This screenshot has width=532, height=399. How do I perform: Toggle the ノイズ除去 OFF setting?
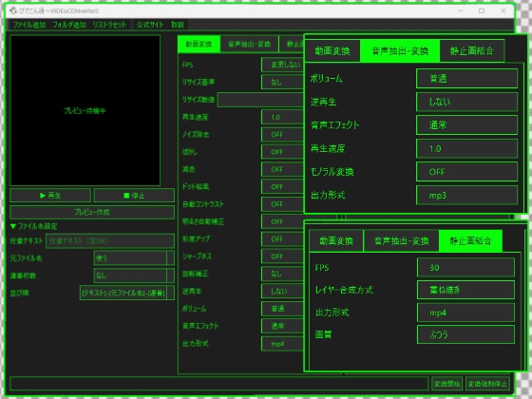pos(282,134)
